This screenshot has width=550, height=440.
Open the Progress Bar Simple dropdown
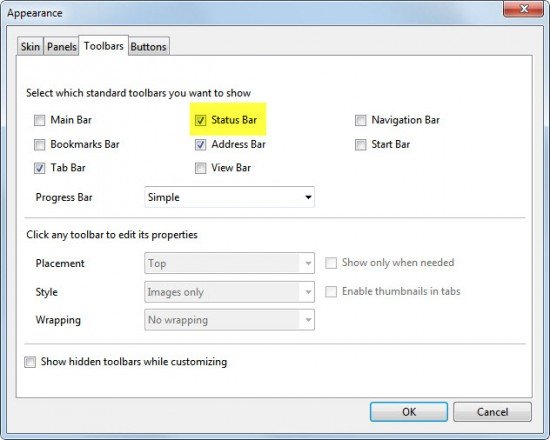(229, 197)
